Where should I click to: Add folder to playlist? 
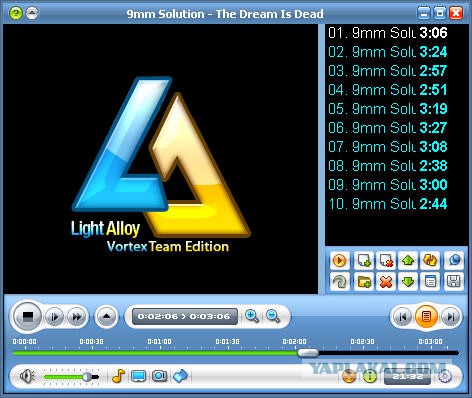tap(364, 282)
